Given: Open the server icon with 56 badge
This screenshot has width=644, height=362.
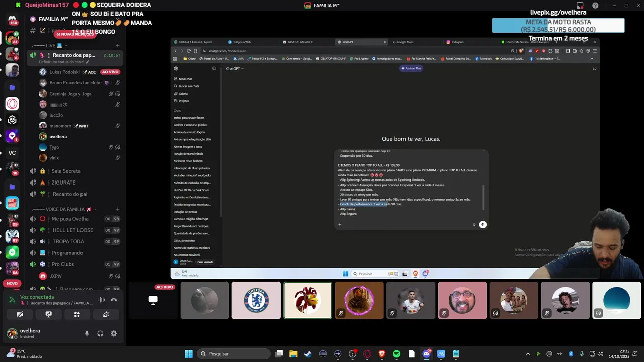Looking at the screenshot, I should coord(12,268).
